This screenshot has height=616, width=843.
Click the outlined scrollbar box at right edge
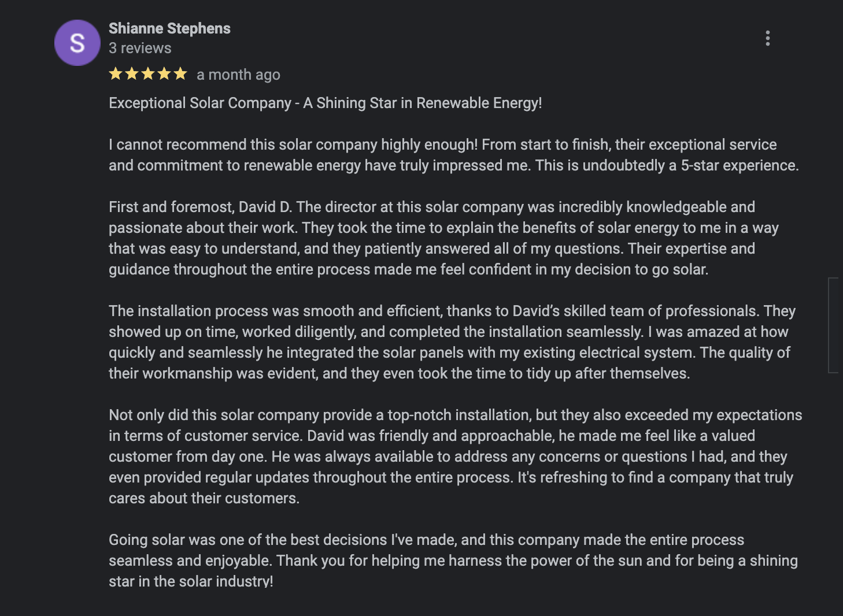(x=834, y=325)
